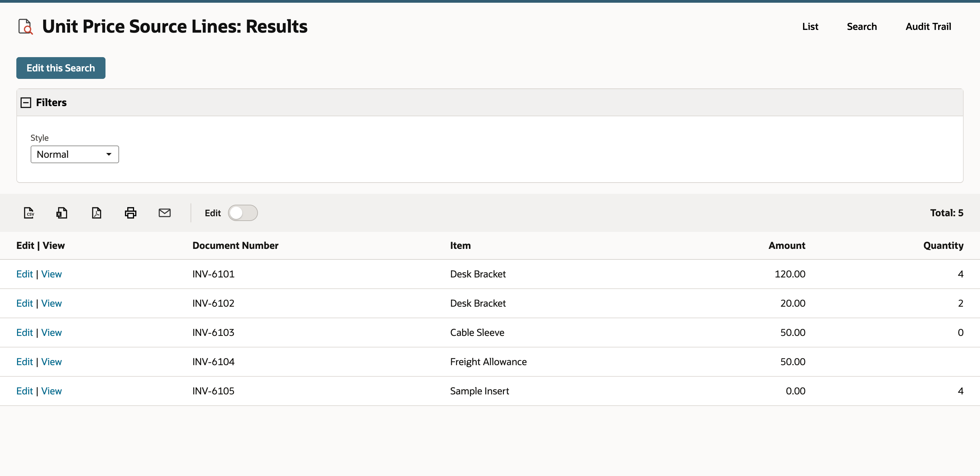Sort by Quantity column header
This screenshot has height=476, width=980.
(943, 245)
